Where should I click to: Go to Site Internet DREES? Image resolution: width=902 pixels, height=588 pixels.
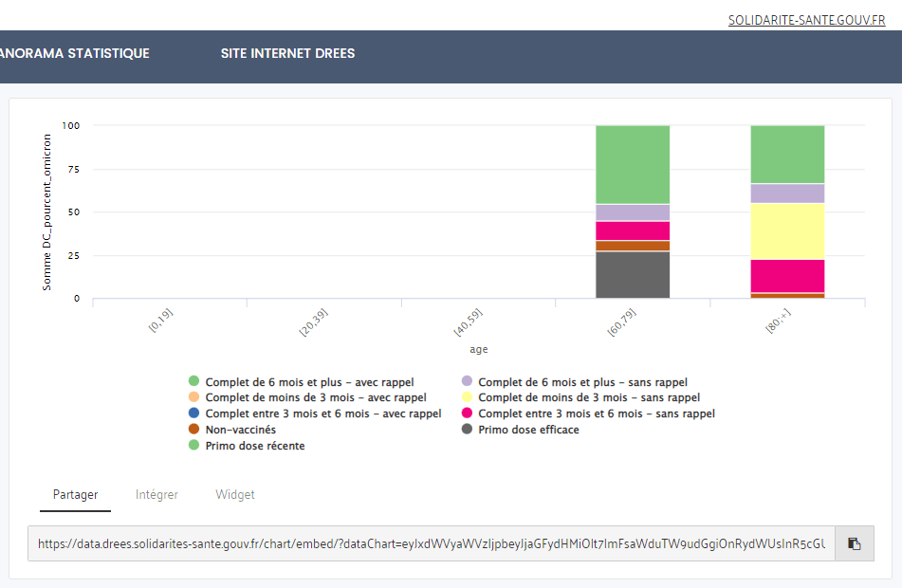pyautogui.click(x=287, y=54)
